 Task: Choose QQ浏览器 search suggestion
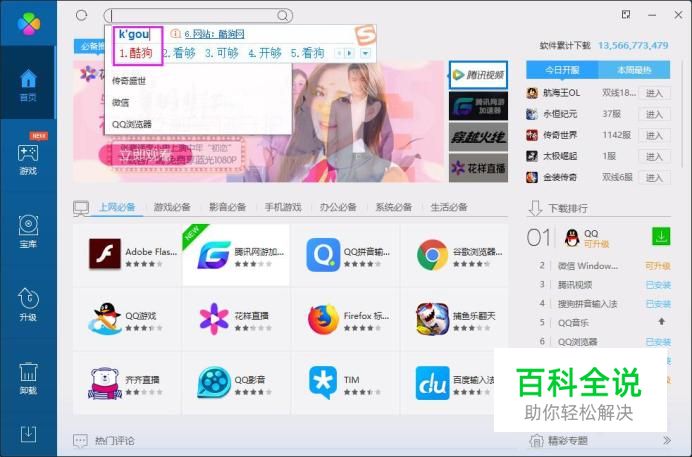132,124
